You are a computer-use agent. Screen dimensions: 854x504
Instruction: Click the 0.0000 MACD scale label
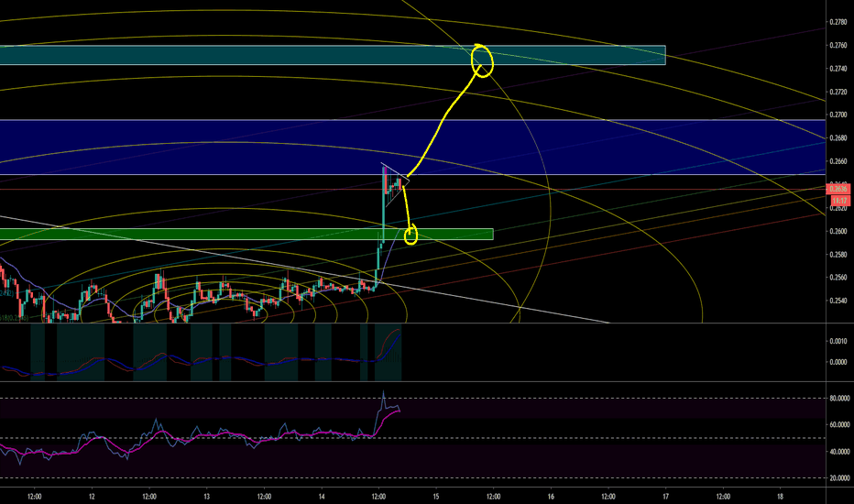pyautogui.click(x=838, y=362)
